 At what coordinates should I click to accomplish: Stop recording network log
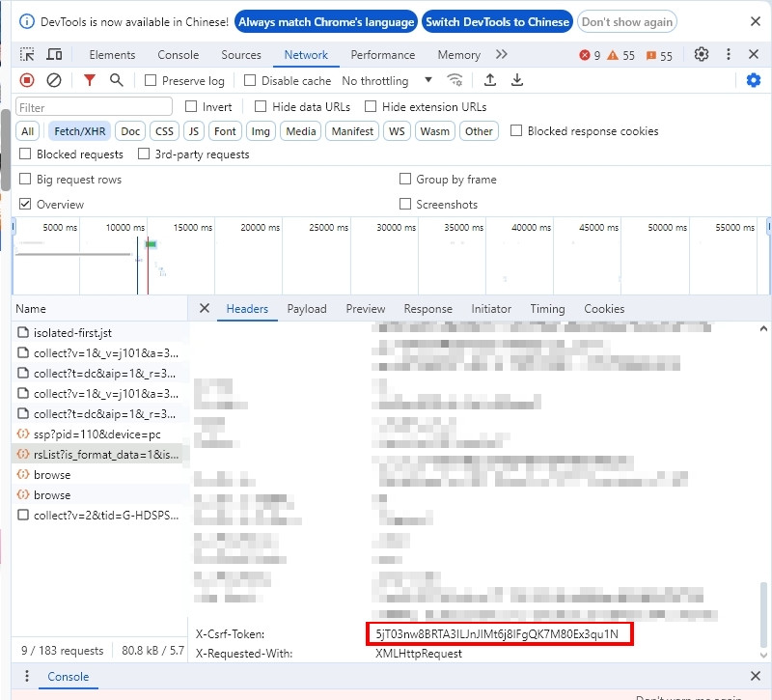[27, 80]
